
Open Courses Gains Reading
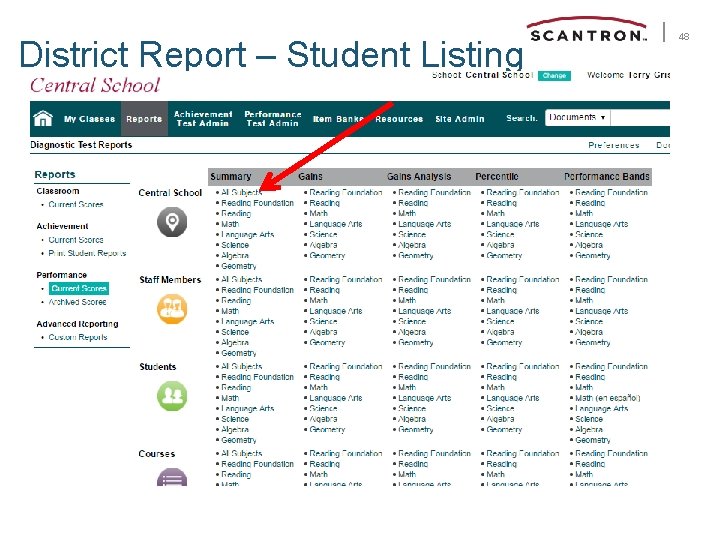[324, 464]
